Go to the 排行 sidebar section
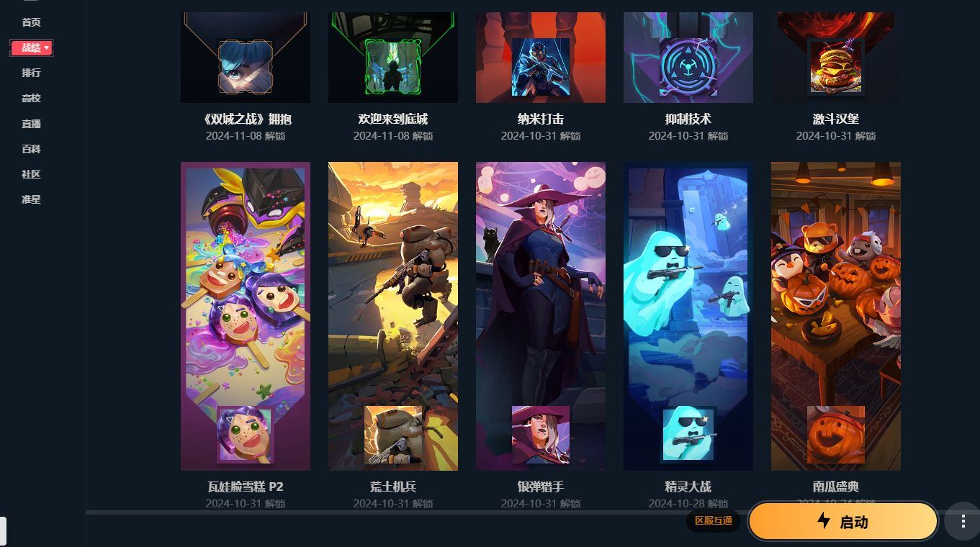Screen dimensions: 980x547 (31, 73)
